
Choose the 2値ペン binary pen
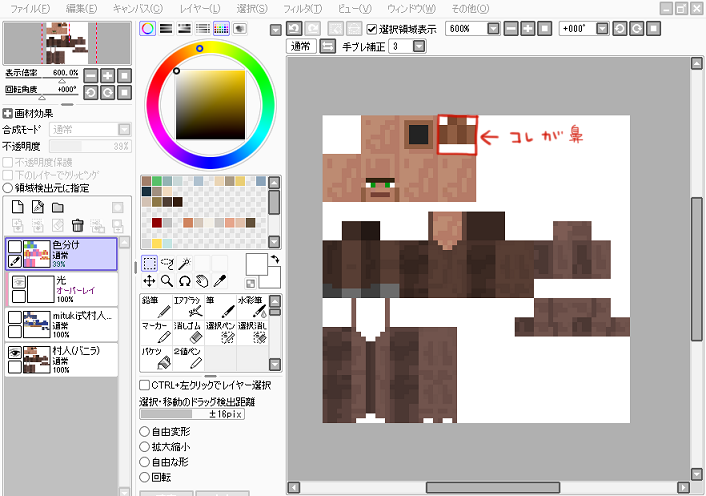click(x=188, y=358)
